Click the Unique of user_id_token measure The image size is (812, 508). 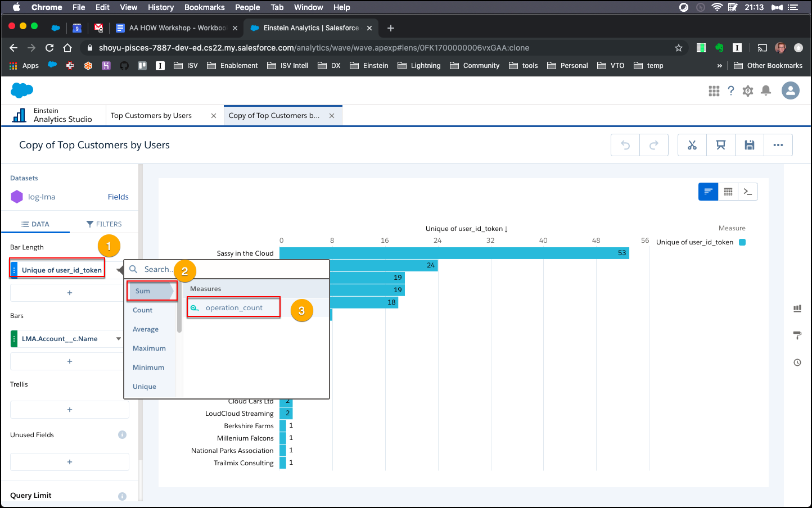point(62,270)
